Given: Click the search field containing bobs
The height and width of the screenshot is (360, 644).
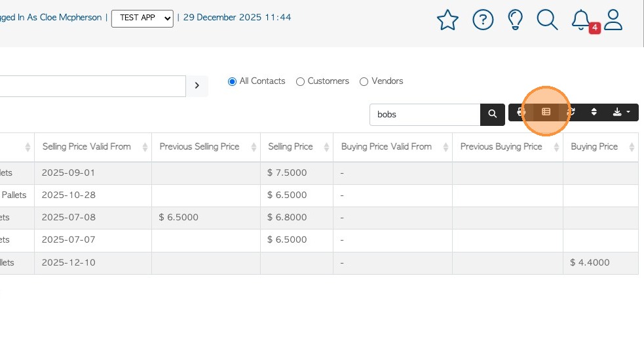Looking at the screenshot, I should tap(425, 115).
